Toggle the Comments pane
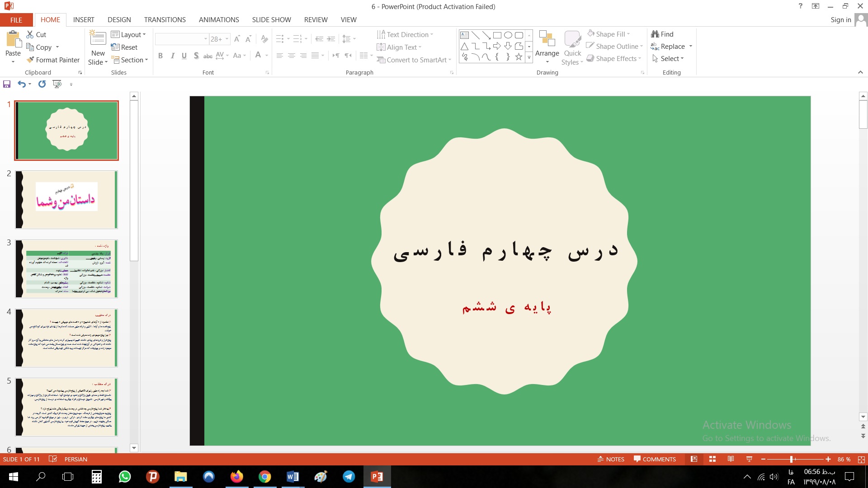868x488 pixels. (x=655, y=459)
